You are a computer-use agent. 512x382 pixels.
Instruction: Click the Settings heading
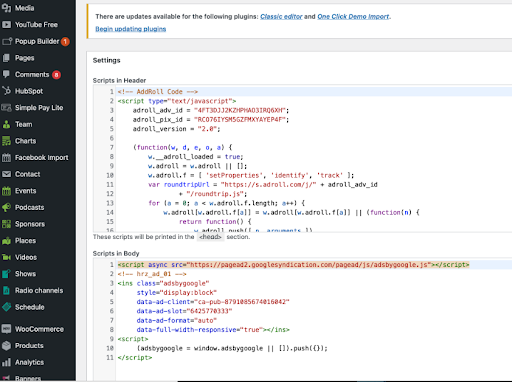[x=106, y=60]
